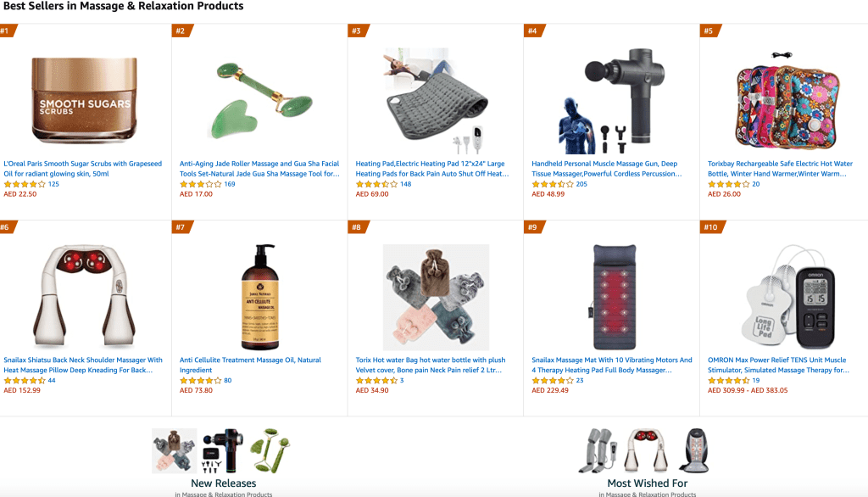Click the OMRON TENS unit product image

pyautogui.click(x=787, y=297)
